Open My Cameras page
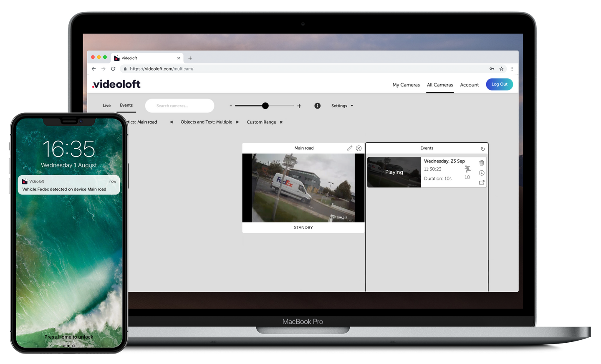Image resolution: width=601 pixels, height=364 pixels. tap(406, 85)
